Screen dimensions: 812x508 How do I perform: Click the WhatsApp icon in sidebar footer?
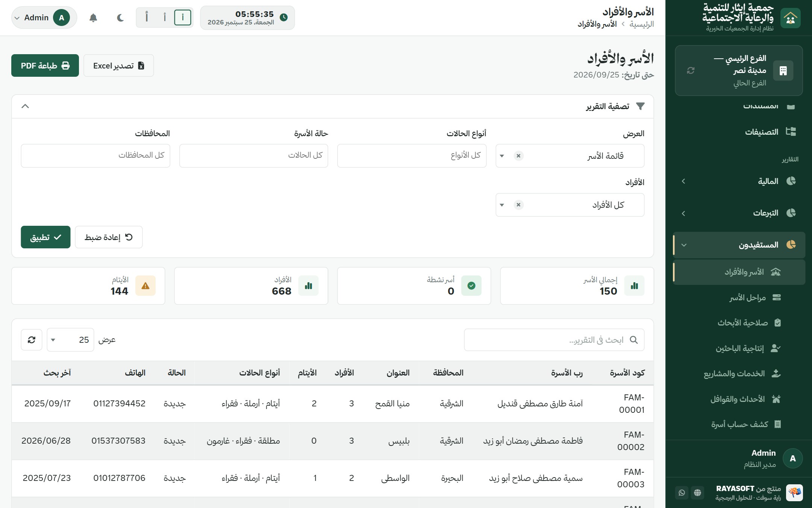682,493
